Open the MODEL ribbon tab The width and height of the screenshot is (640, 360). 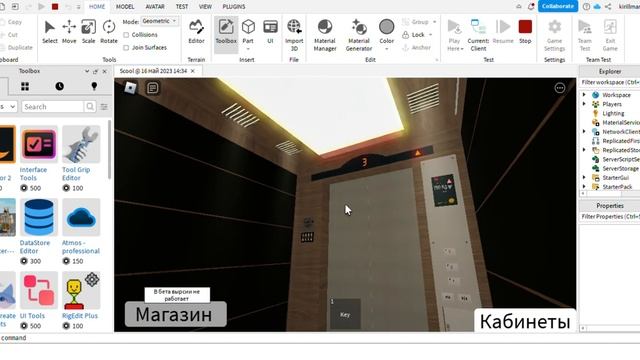coord(125,7)
